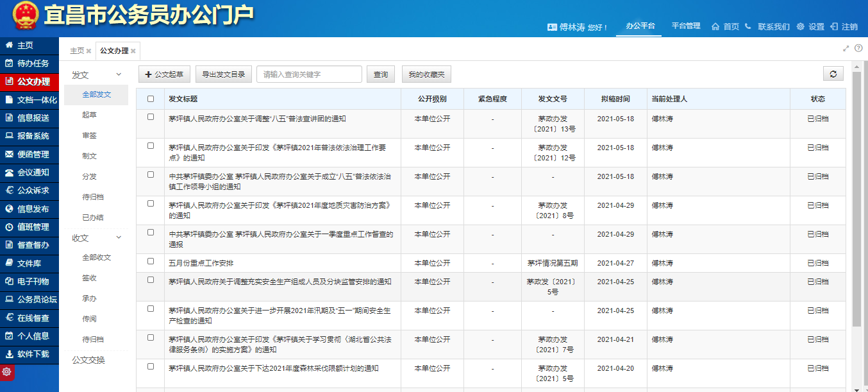Collapse the 收文 section chevron

(x=119, y=237)
